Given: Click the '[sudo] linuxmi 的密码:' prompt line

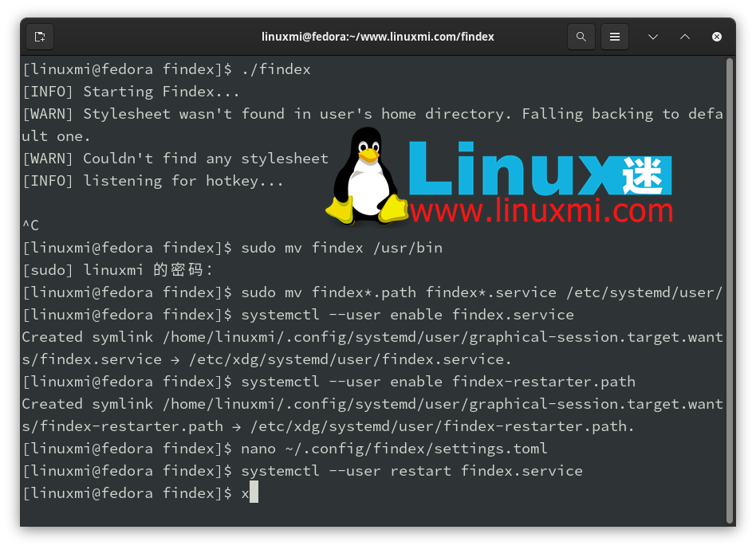Looking at the screenshot, I should click(x=118, y=270).
